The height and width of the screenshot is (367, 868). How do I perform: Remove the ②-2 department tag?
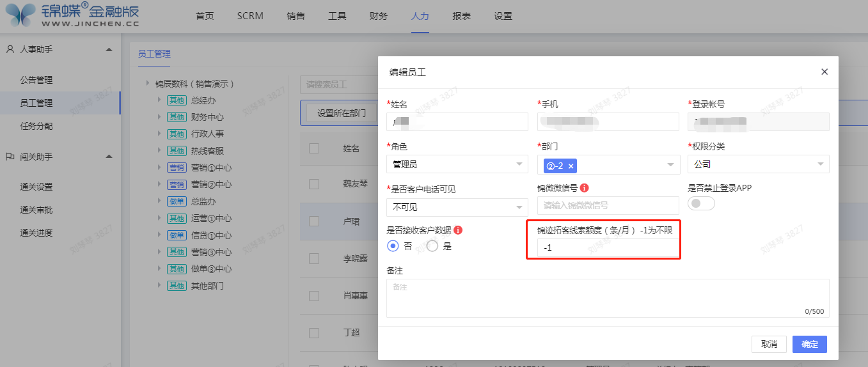pyautogui.click(x=571, y=166)
